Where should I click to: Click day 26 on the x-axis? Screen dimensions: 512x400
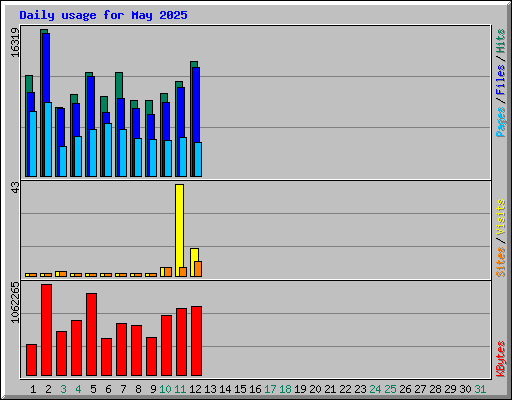pyautogui.click(x=405, y=389)
